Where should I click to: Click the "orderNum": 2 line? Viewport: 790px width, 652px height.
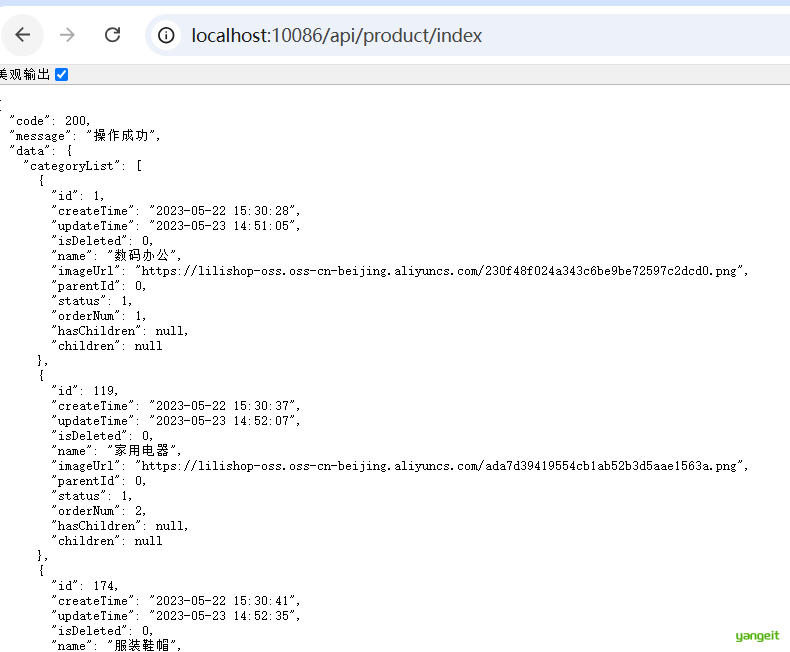99,511
